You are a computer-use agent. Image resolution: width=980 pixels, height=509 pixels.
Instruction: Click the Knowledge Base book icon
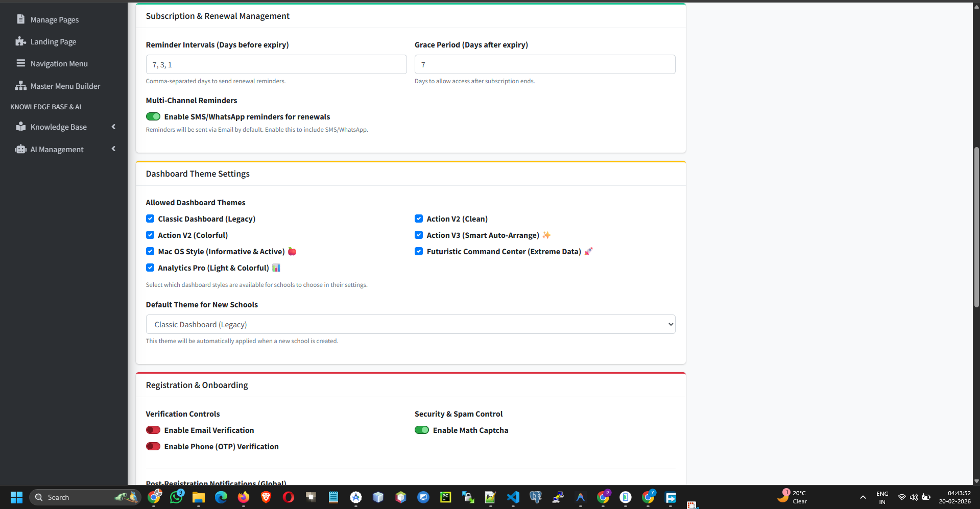[x=20, y=127]
